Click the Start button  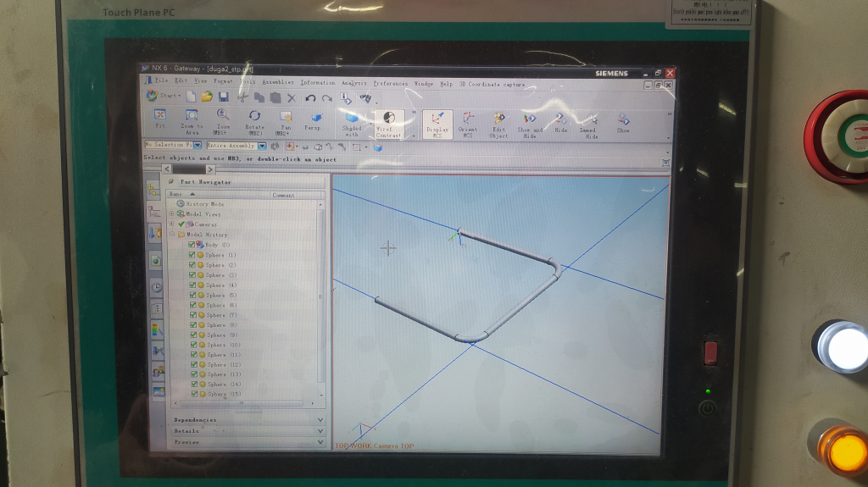pyautogui.click(x=163, y=96)
